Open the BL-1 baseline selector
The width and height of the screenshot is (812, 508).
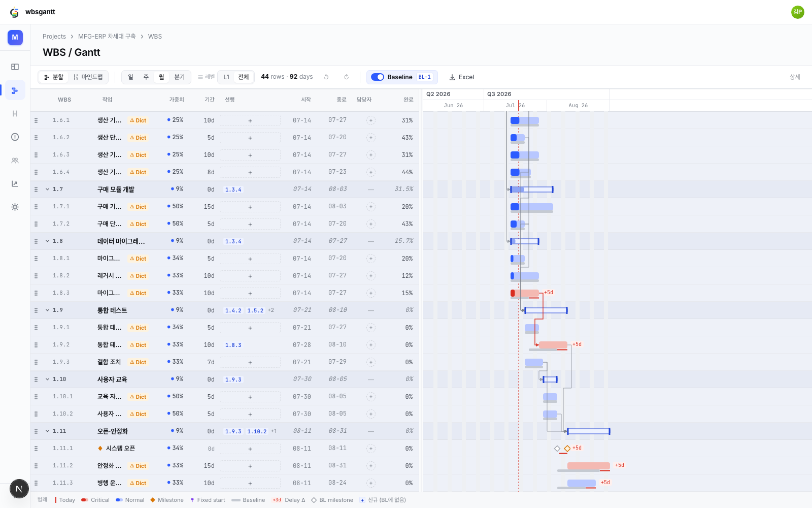(x=425, y=77)
